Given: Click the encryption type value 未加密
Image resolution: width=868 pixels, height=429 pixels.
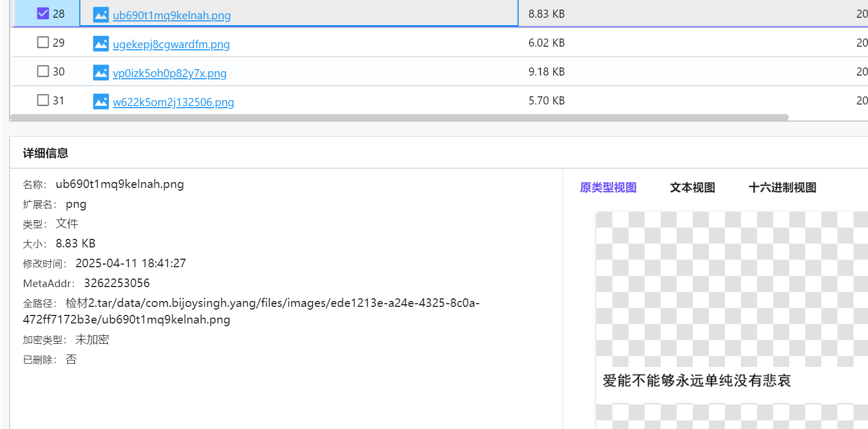Looking at the screenshot, I should point(92,340).
